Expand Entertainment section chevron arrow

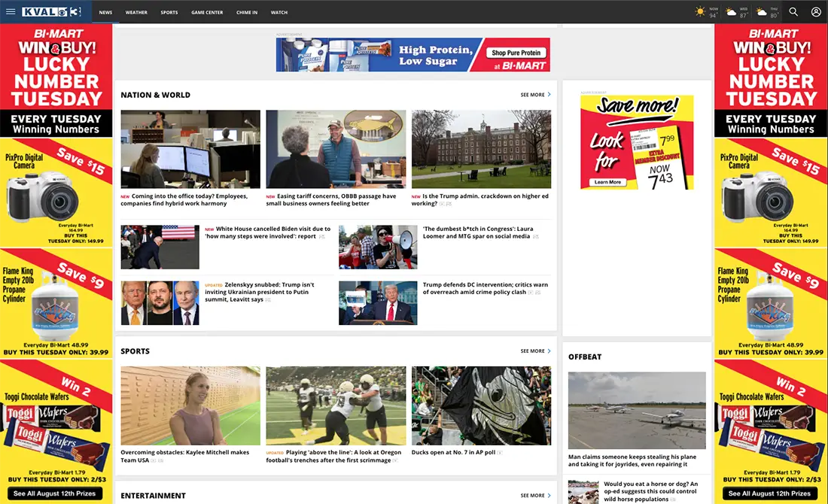pyautogui.click(x=549, y=495)
